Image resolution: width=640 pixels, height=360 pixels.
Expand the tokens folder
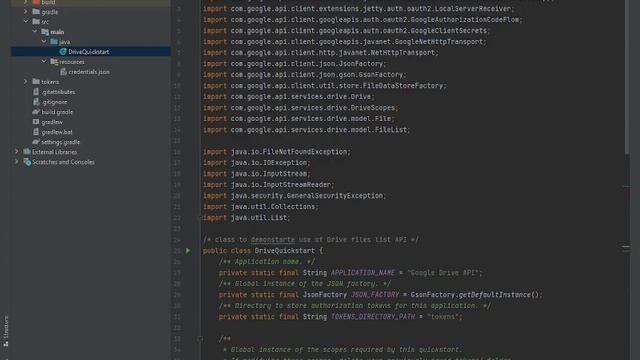click(26, 82)
